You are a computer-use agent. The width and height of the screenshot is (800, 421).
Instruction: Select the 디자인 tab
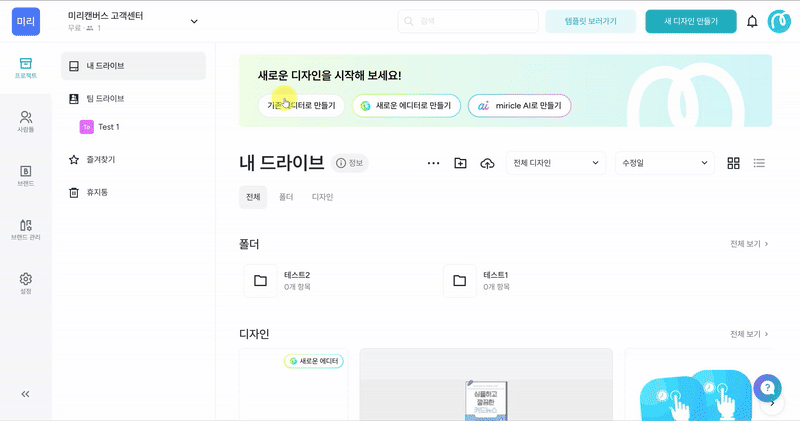(322, 197)
